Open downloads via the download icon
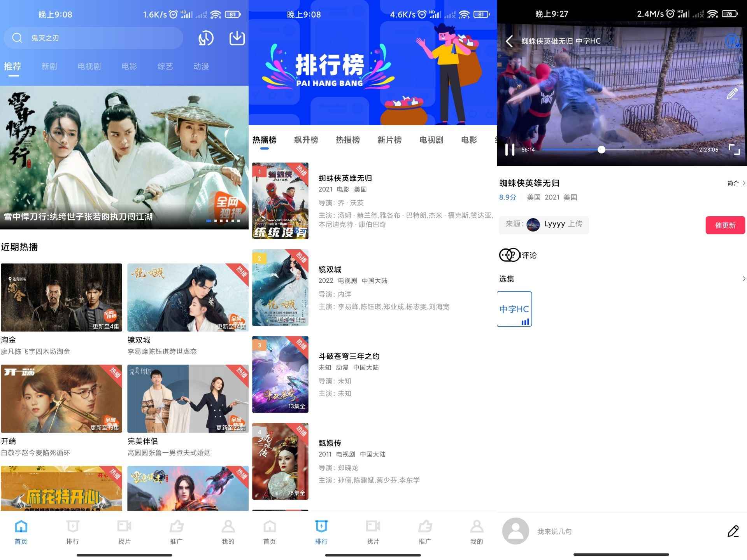This screenshot has height=560, width=747. click(x=236, y=38)
